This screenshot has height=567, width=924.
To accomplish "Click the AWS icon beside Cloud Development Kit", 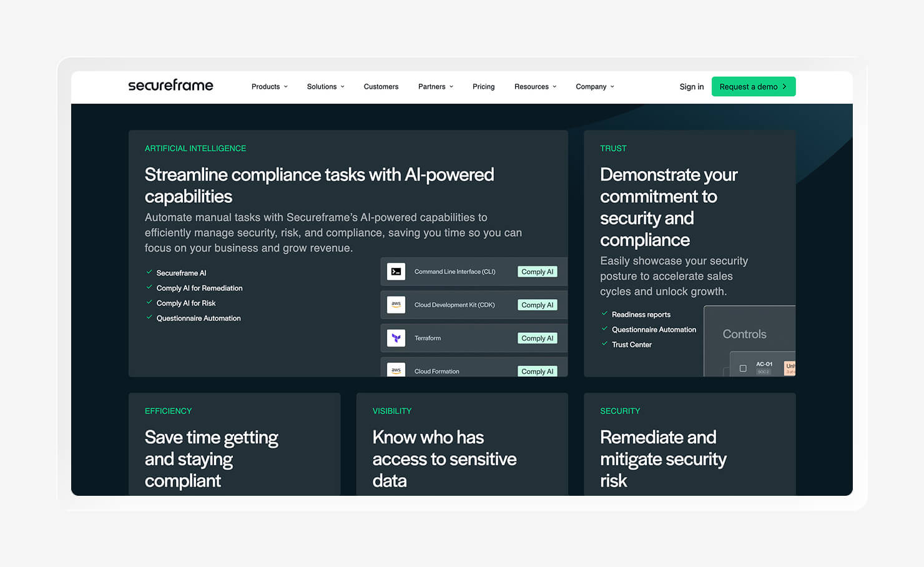I will coord(396,305).
